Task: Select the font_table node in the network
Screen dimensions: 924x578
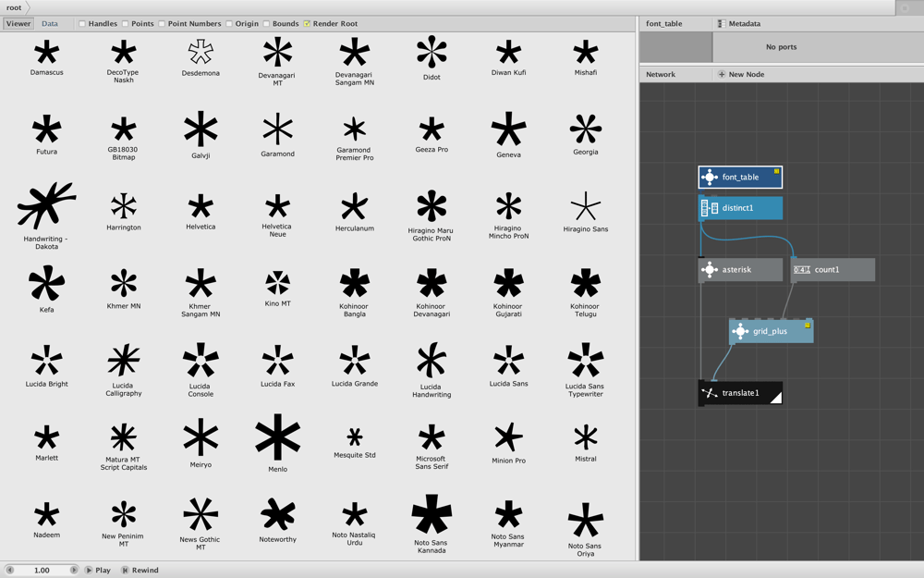Action: [x=740, y=177]
